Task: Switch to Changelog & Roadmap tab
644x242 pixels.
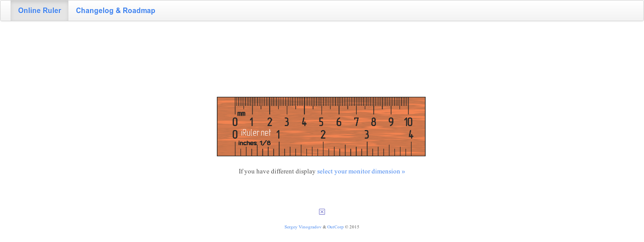Action: click(x=116, y=11)
